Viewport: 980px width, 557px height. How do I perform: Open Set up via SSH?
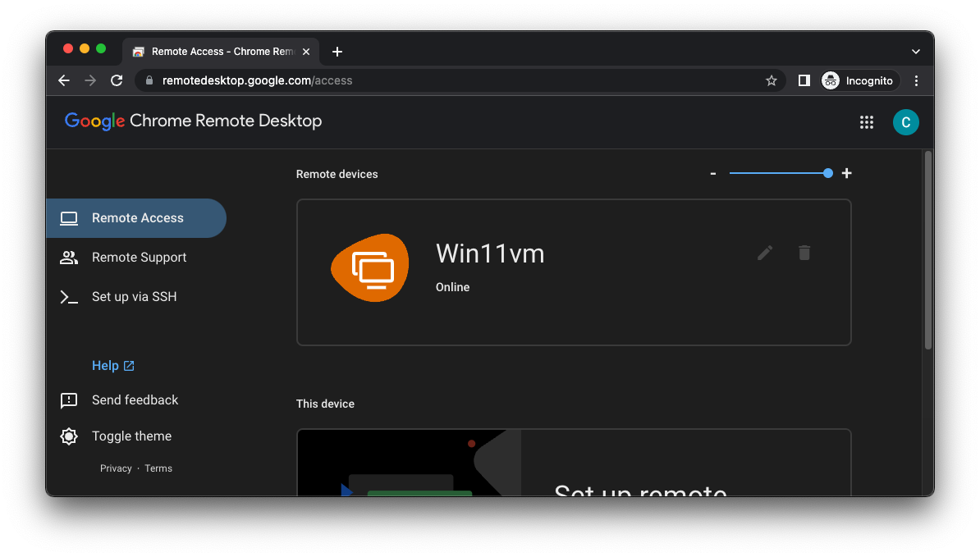click(134, 297)
